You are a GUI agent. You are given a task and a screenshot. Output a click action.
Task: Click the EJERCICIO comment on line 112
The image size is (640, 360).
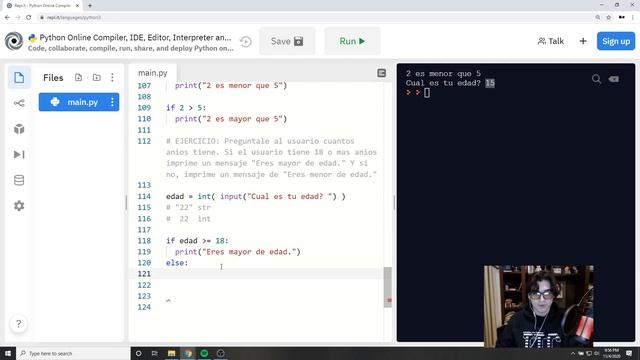click(271, 158)
